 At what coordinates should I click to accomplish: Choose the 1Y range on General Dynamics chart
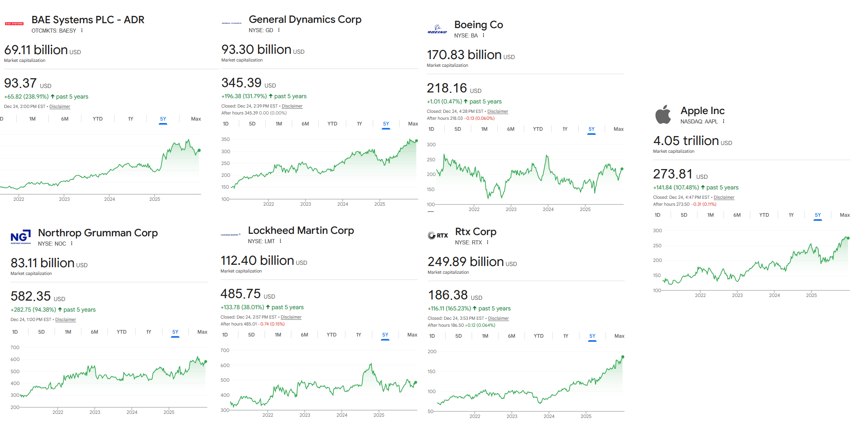359,124
